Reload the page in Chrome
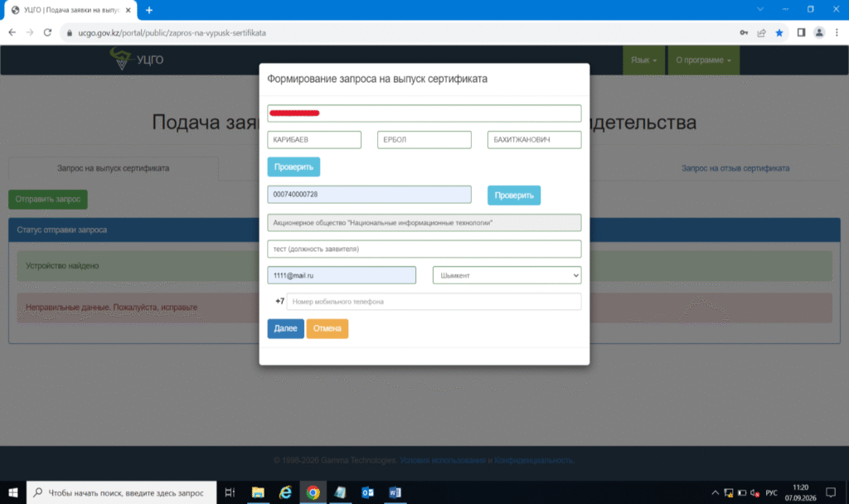Image resolution: width=849 pixels, height=504 pixels. click(x=47, y=33)
